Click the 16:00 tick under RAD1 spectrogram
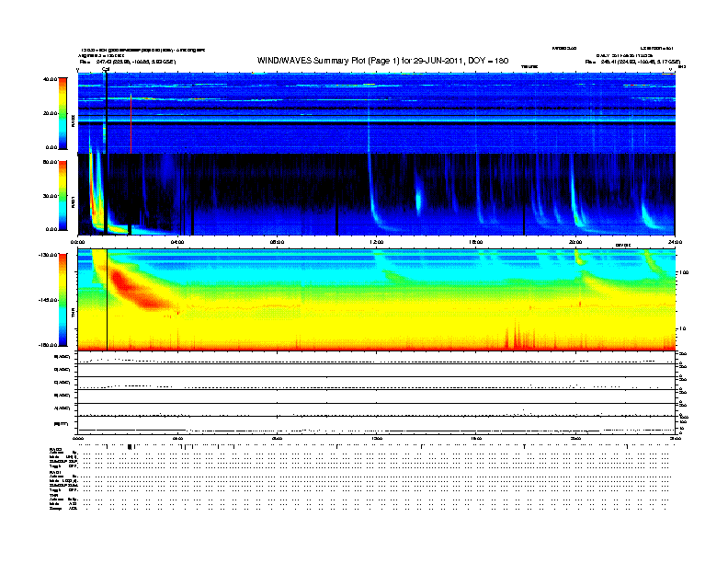 [476, 242]
